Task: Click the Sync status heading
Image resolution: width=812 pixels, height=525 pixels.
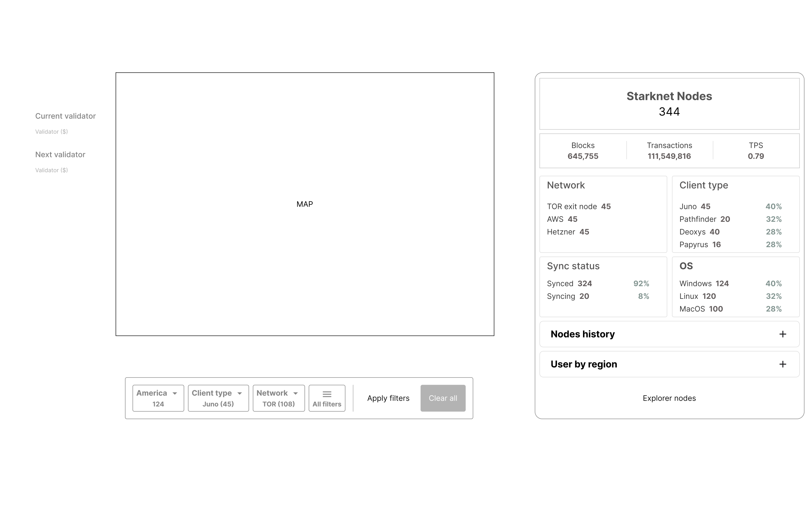Action: pyautogui.click(x=573, y=266)
